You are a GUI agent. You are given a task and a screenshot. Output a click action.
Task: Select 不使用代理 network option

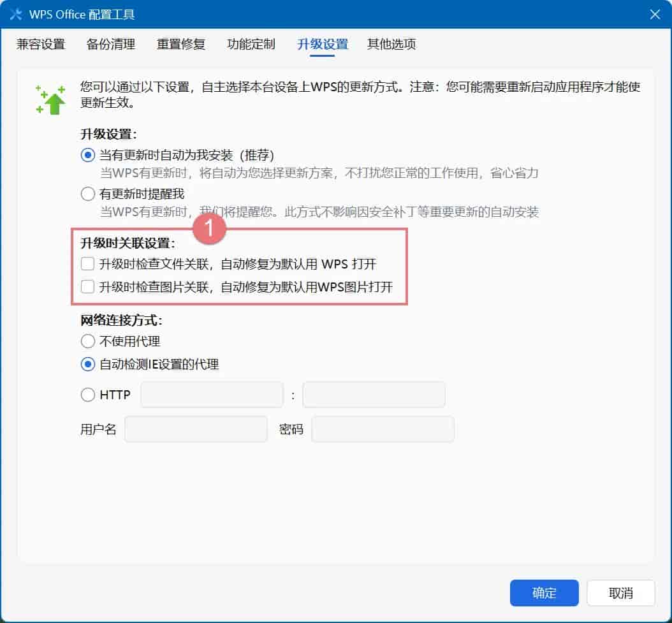88,341
